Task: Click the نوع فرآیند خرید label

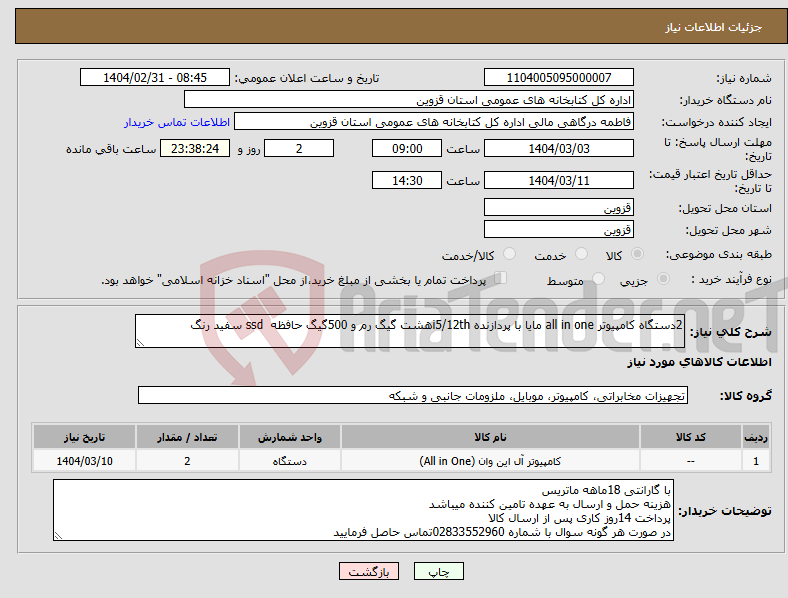Action: coord(731,279)
